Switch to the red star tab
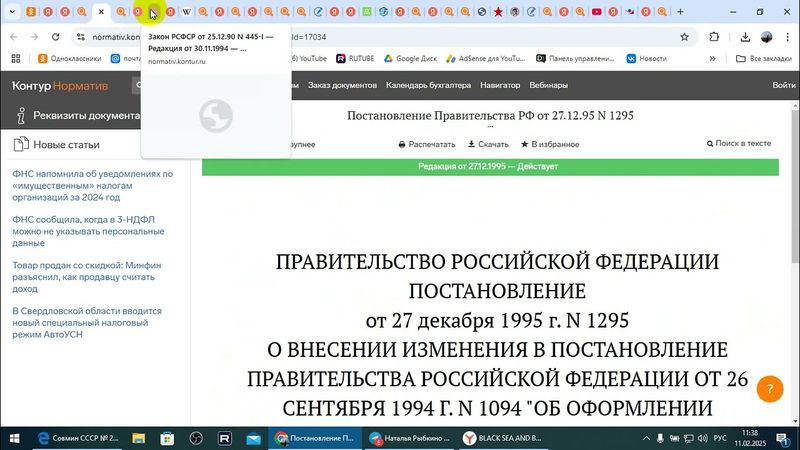The image size is (800, 450). (x=498, y=11)
